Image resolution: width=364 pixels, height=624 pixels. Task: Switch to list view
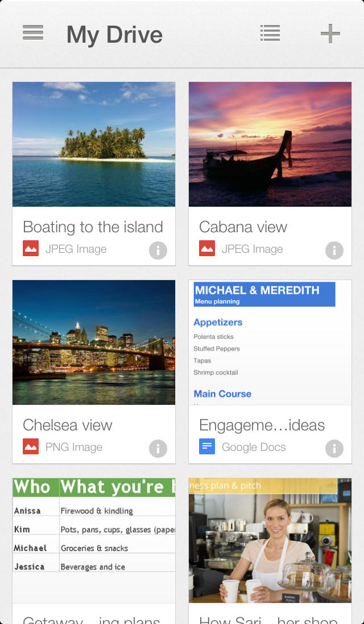[270, 33]
